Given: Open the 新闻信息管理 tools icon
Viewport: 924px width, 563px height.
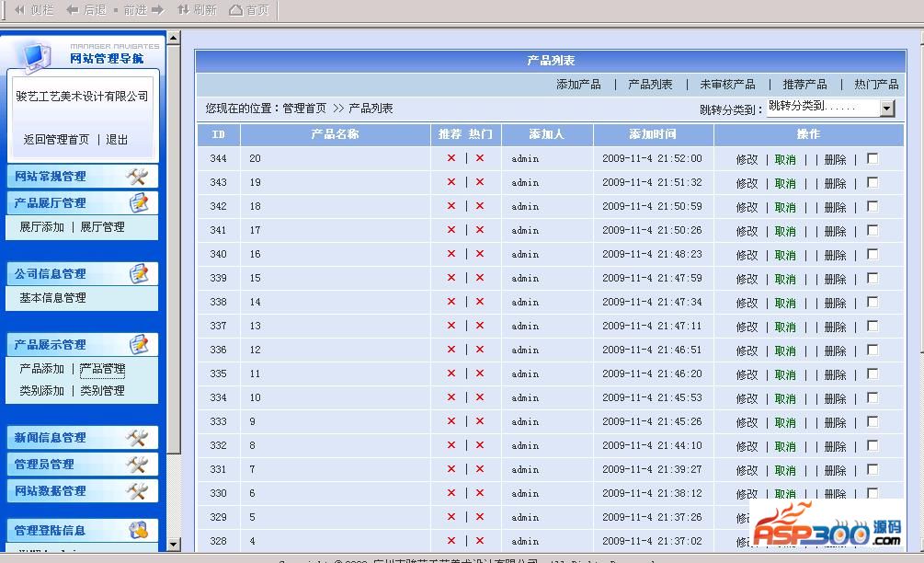Looking at the screenshot, I should (137, 438).
